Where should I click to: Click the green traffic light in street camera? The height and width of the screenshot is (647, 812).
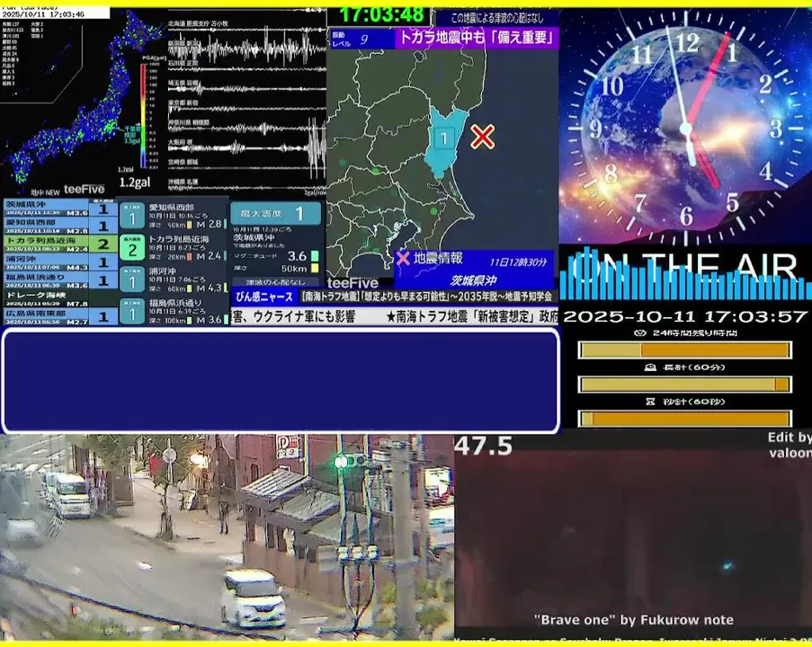pyautogui.click(x=340, y=462)
